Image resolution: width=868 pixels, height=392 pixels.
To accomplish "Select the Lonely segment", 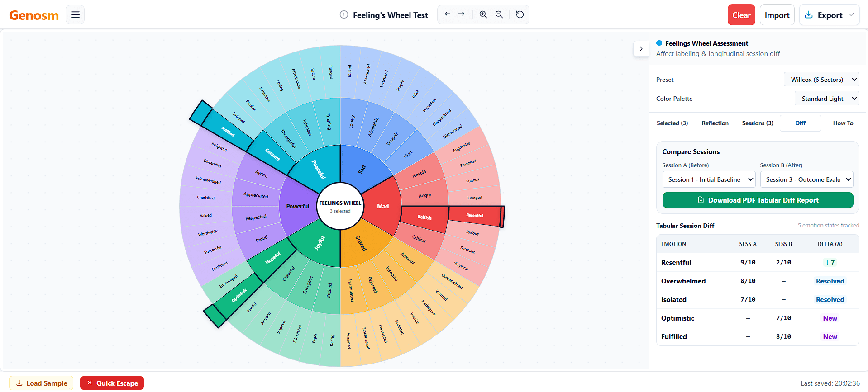I will 352,122.
